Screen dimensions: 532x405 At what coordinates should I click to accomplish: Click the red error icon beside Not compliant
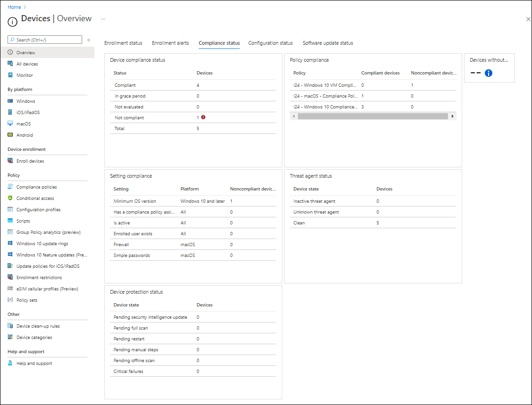click(203, 117)
